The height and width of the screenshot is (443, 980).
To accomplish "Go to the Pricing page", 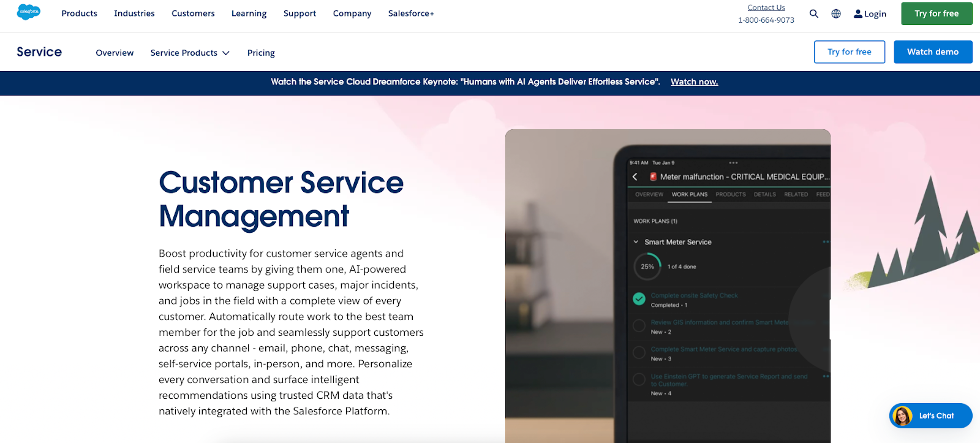I will 261,53.
